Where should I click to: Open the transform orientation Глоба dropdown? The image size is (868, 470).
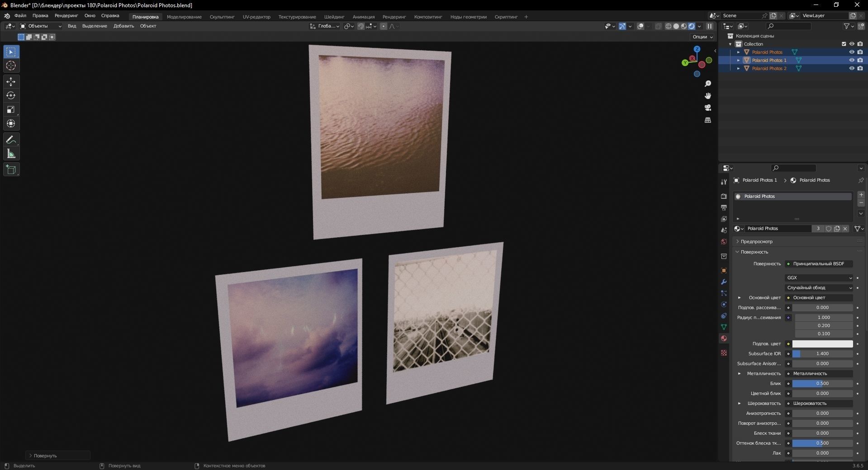(325, 26)
